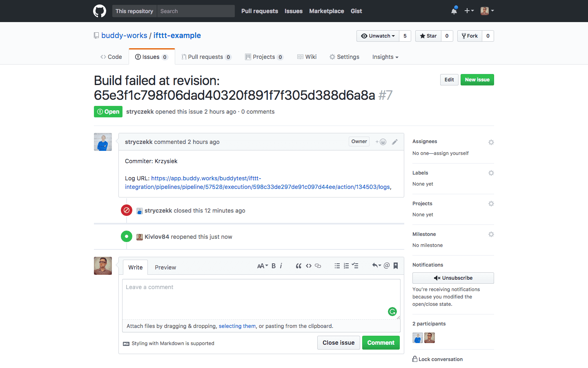Screen dimensions: 588x368
Task: Go to Issues in top bar
Action: (294, 11)
